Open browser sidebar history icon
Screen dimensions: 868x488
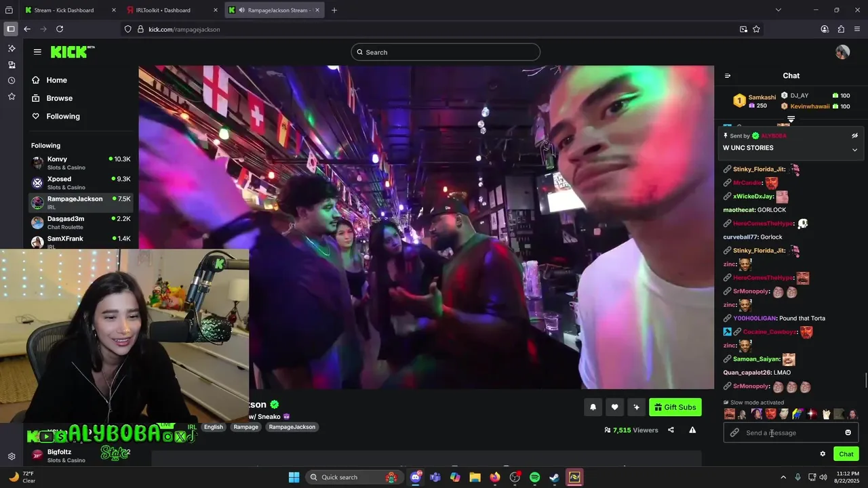[x=11, y=81]
